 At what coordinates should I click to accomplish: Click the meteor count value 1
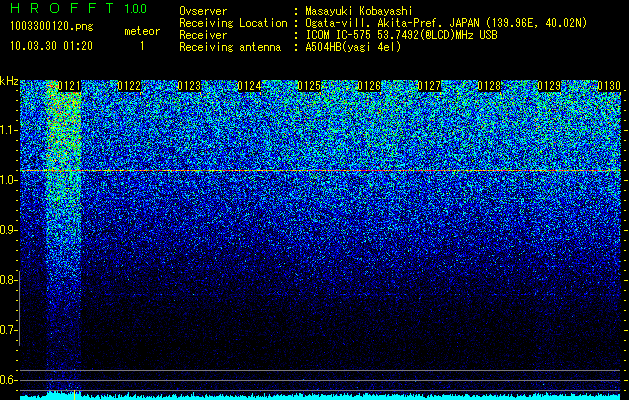coord(142,46)
